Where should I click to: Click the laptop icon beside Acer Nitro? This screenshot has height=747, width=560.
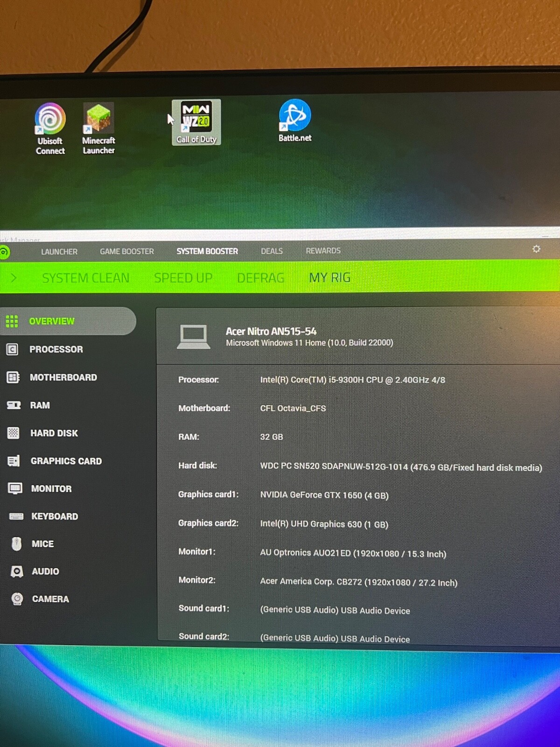(193, 337)
